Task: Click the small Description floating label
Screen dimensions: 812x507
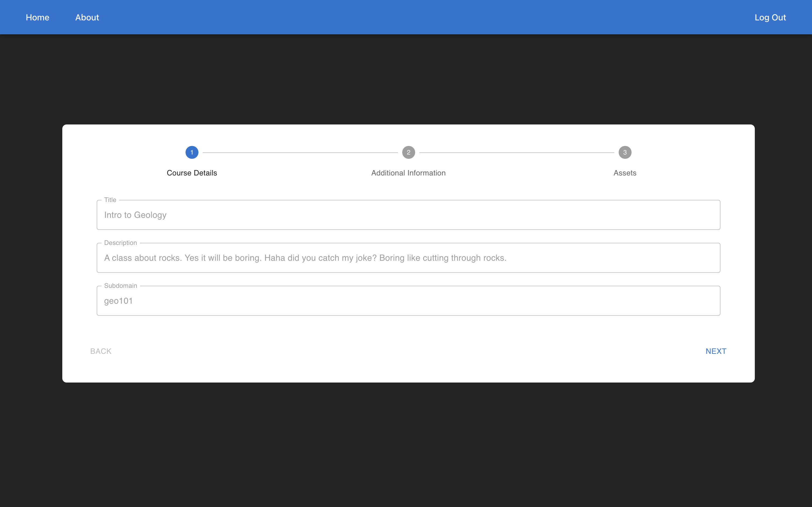Action: [121, 243]
